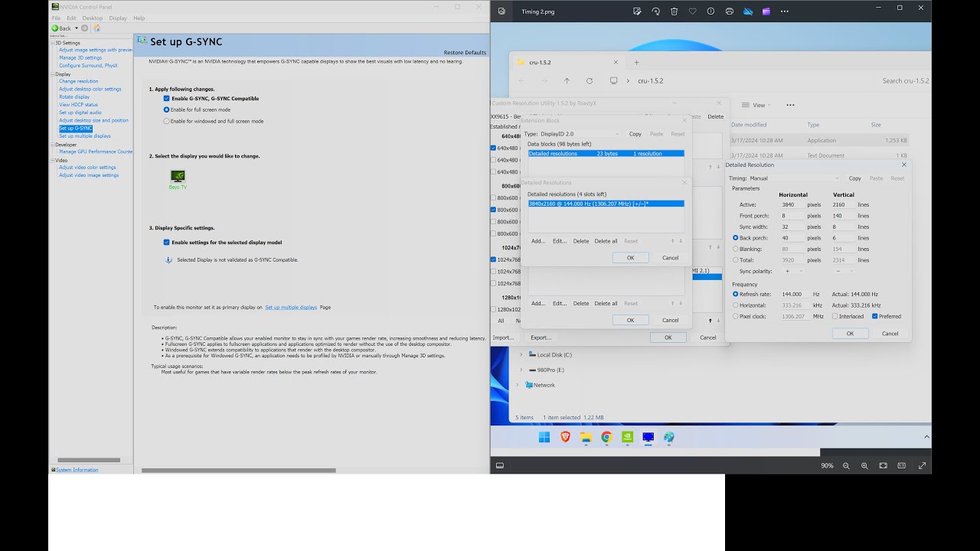Open the Type DisplayID 2.0 dropdown

pyautogui.click(x=580, y=134)
